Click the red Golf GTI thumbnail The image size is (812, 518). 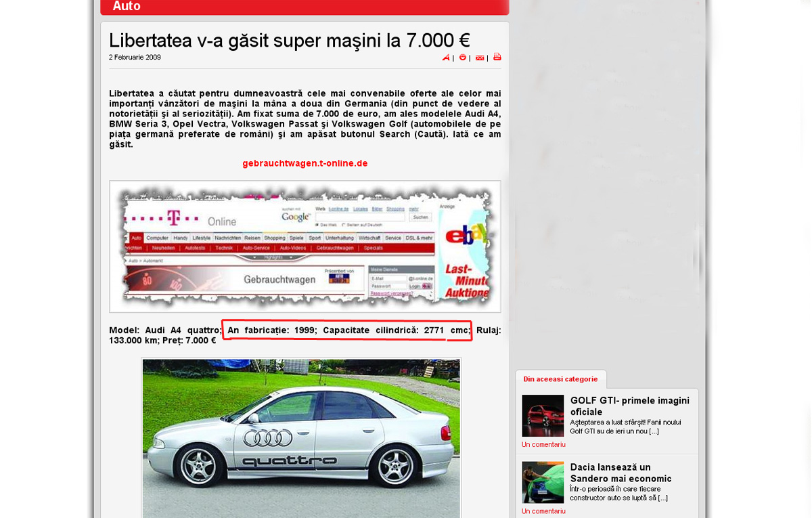543,416
